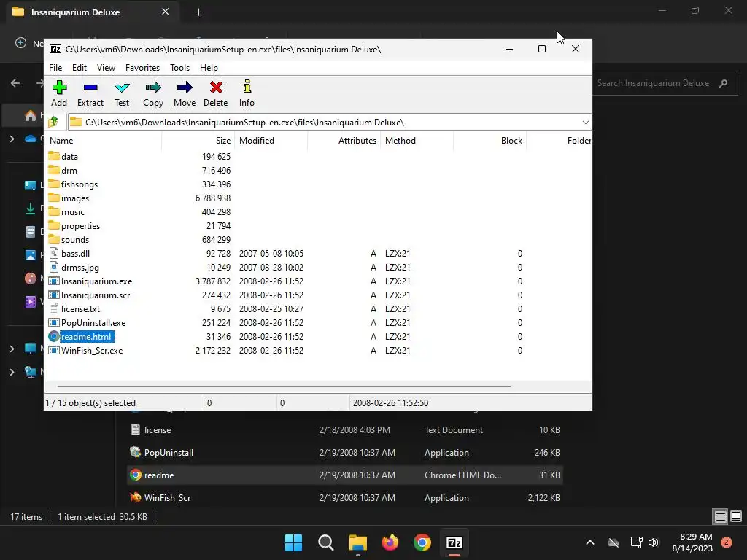The height and width of the screenshot is (560, 747).
Task: Click the Copy toolbar icon
Action: pyautogui.click(x=153, y=93)
